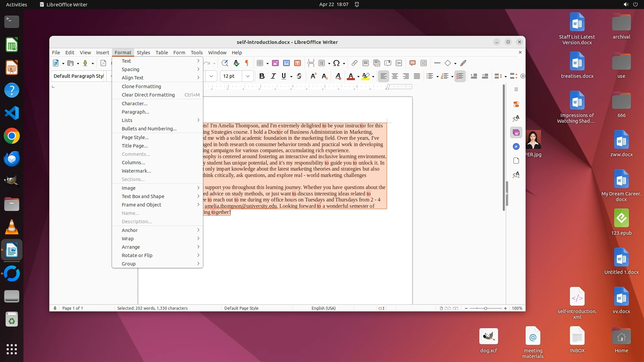Image resolution: width=644 pixels, height=362 pixels.
Task: Choose Paragraph... from the Format menu
Action: [x=135, y=112]
